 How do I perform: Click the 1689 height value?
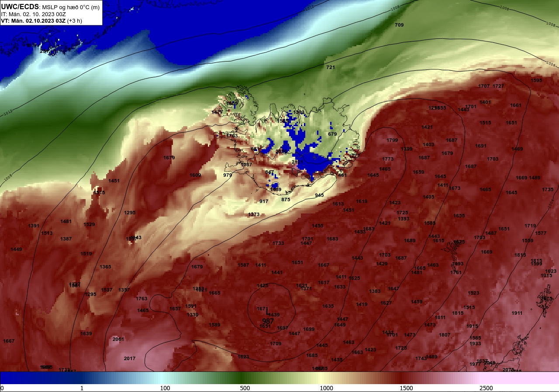pos(410,241)
